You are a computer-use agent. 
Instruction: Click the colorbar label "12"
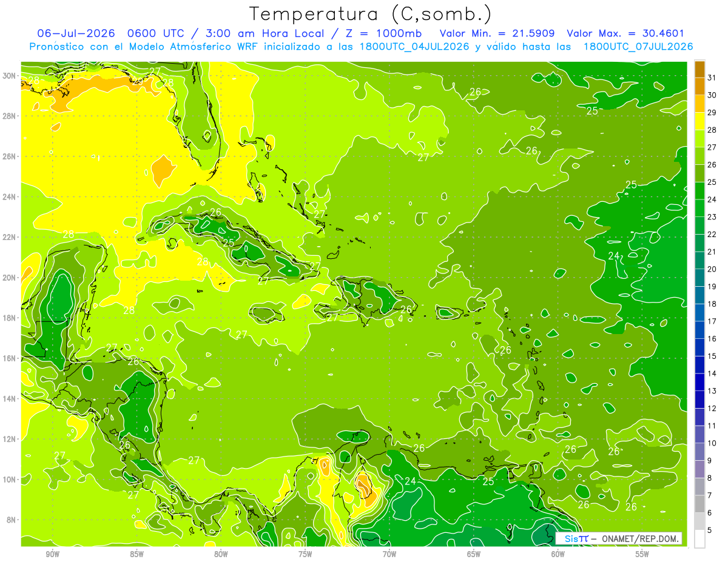click(x=712, y=409)
